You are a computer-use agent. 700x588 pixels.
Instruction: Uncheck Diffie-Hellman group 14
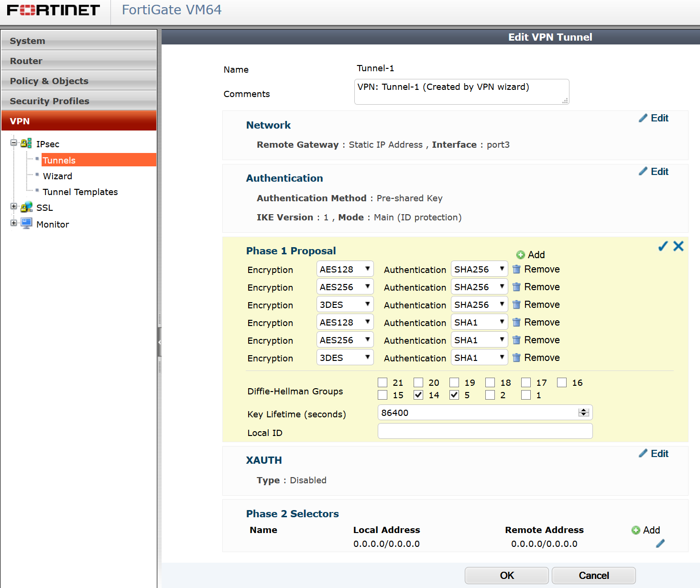(x=418, y=395)
